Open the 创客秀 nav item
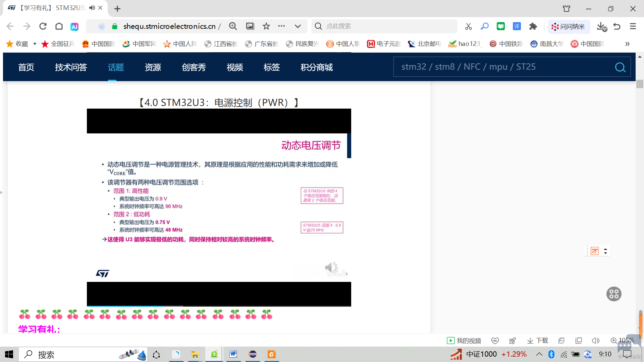 (194, 67)
